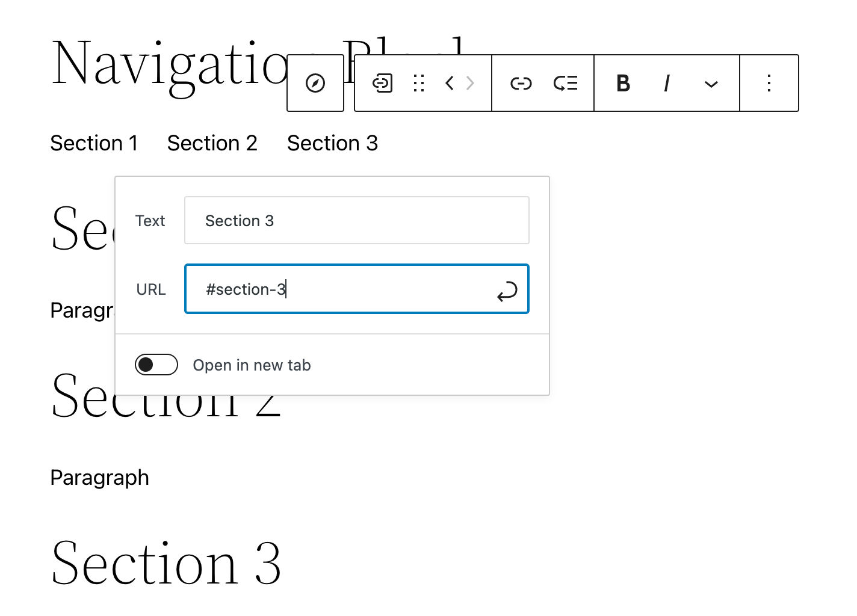857x616 pixels.
Task: Click the Navigation block compass icon
Action: 315,83
